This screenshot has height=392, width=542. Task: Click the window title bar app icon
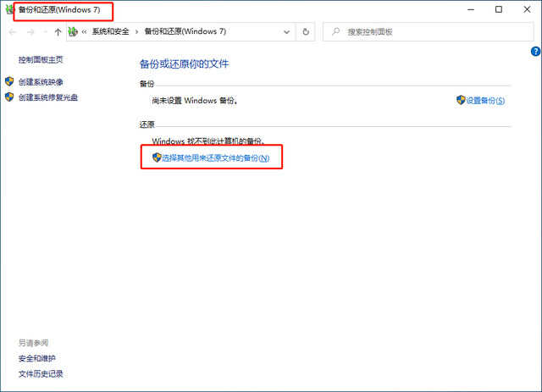[9, 9]
